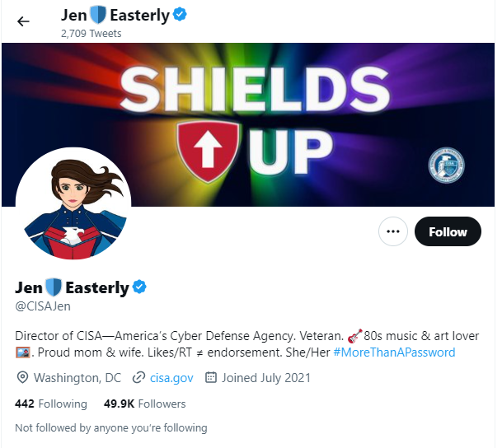View the 442 Following list

[51, 404]
